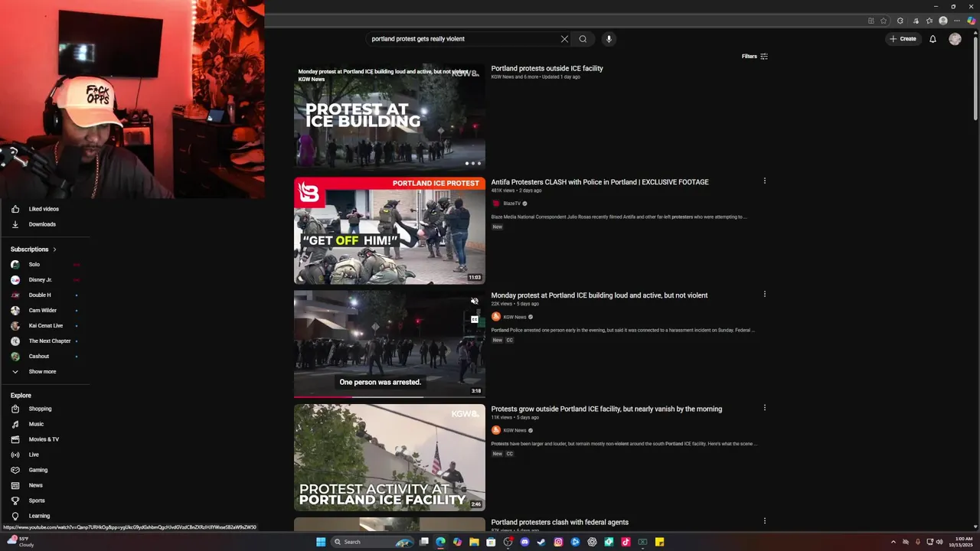Open YouTube notifications bell
Screen dimensions: 980x551
pos(933,39)
